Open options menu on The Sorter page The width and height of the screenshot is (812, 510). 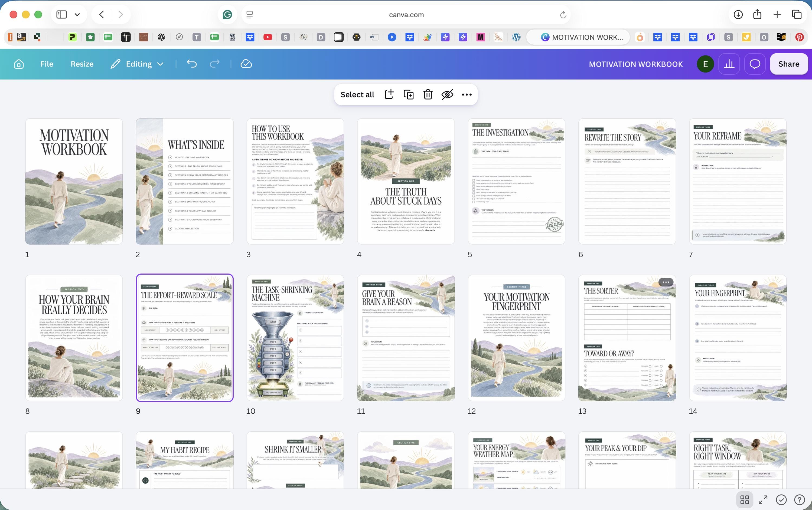click(x=666, y=282)
